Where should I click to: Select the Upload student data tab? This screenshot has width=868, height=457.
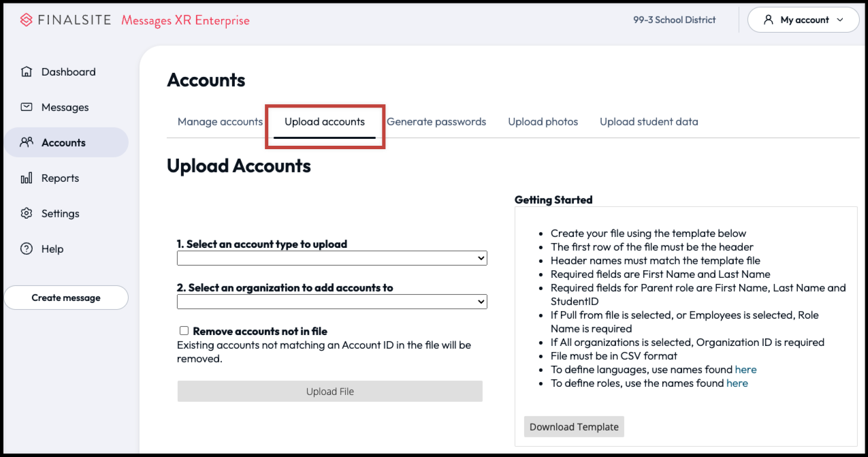[648, 121]
